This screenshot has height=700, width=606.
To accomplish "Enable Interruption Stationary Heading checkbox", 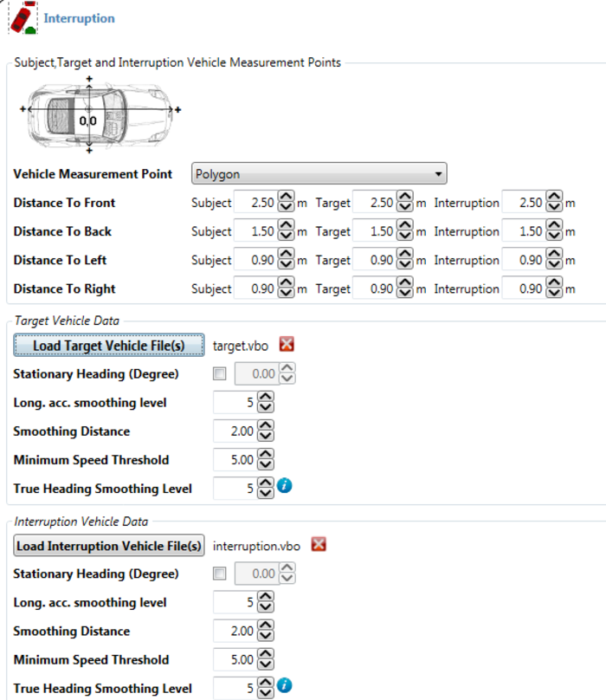I will [x=220, y=574].
